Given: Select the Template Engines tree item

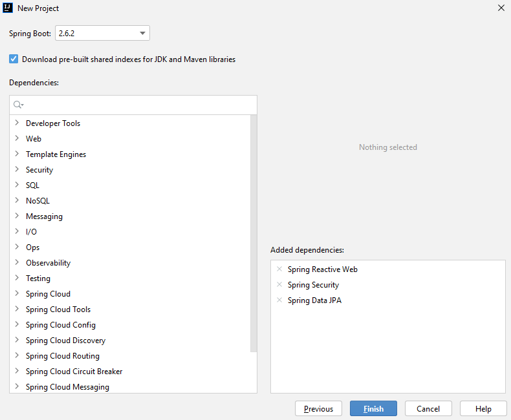Looking at the screenshot, I should (x=56, y=154).
